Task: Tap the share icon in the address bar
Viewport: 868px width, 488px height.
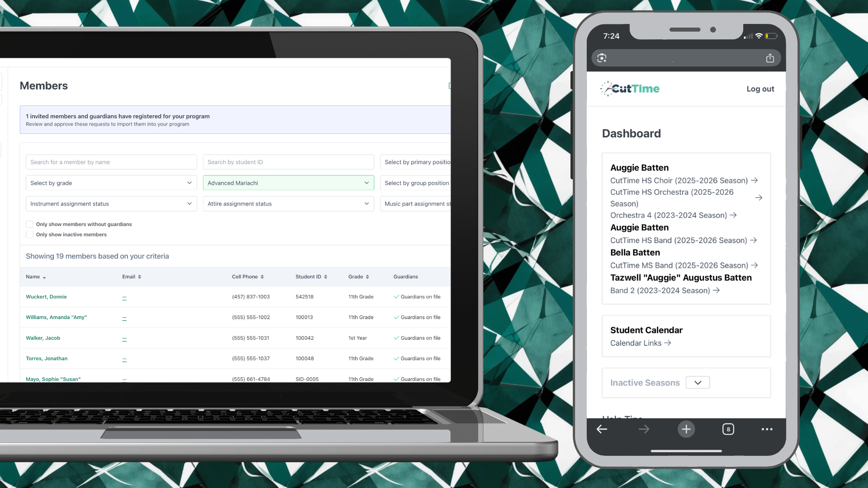Action: coord(770,58)
